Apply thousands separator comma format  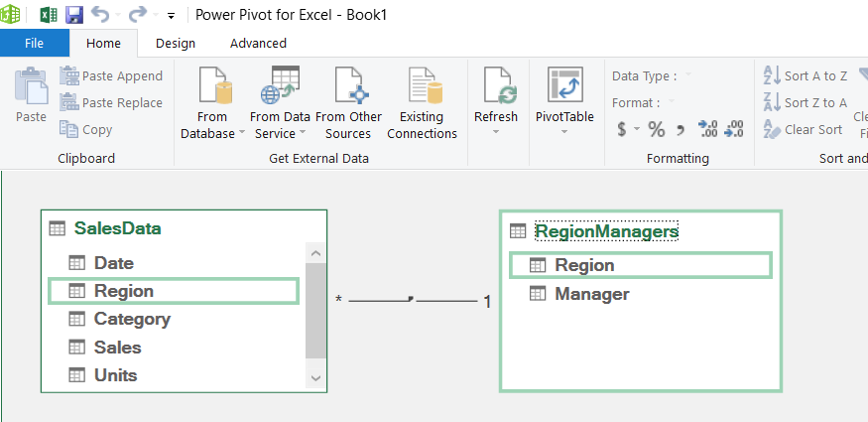point(681,131)
